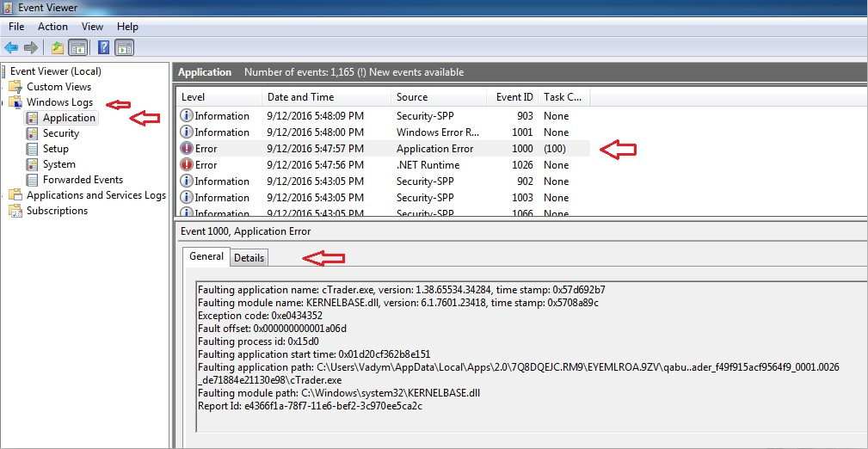Select the System log in tree
868x449 pixels.
point(58,164)
